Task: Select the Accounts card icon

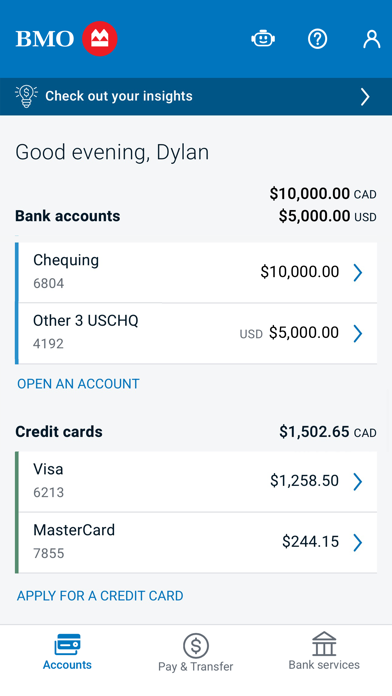Action: point(67,645)
